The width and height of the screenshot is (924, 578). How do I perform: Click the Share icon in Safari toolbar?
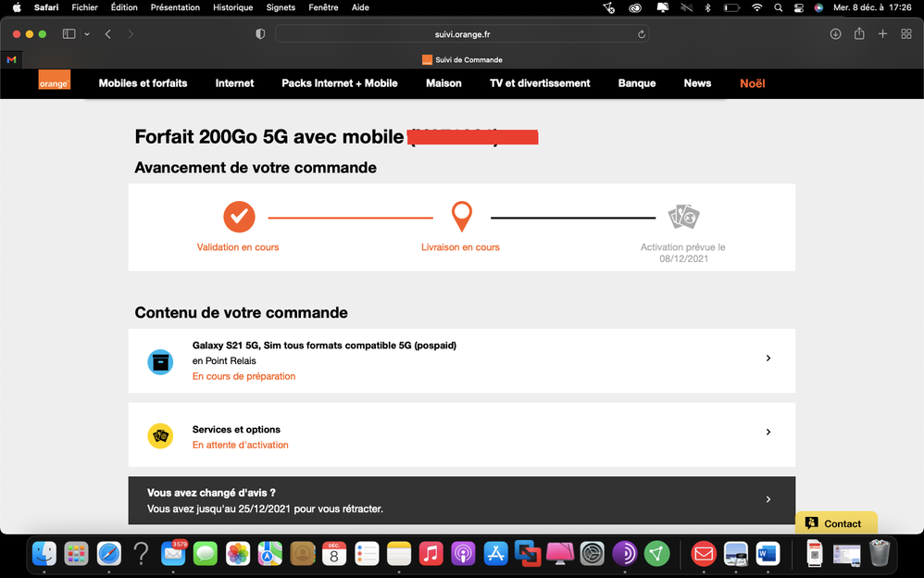[859, 34]
